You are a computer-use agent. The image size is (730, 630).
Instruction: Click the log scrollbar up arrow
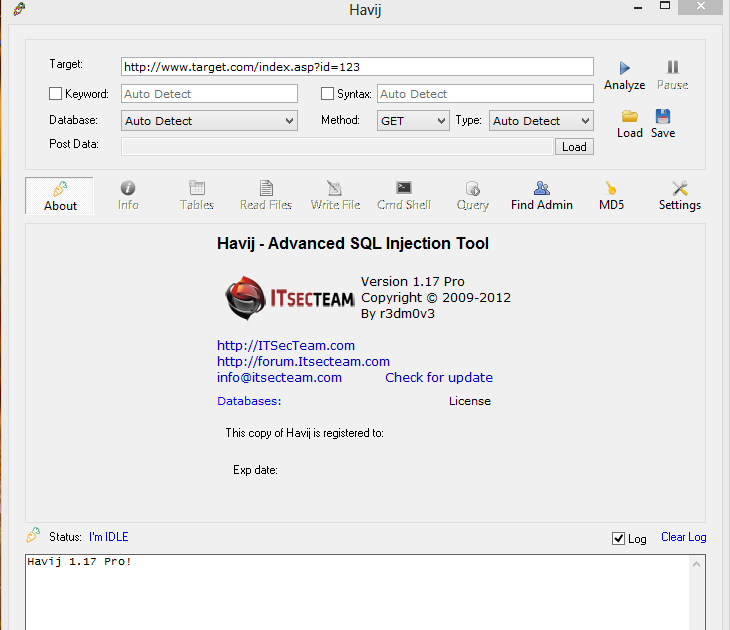(x=696, y=564)
